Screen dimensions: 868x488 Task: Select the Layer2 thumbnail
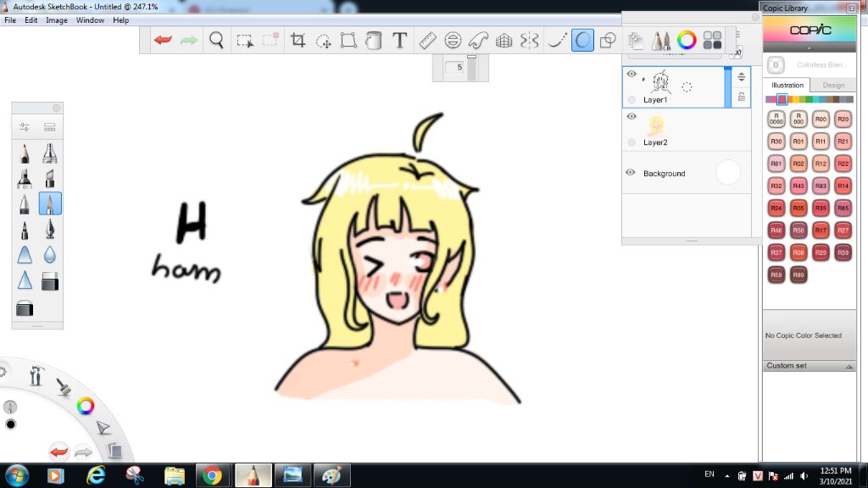[656, 125]
